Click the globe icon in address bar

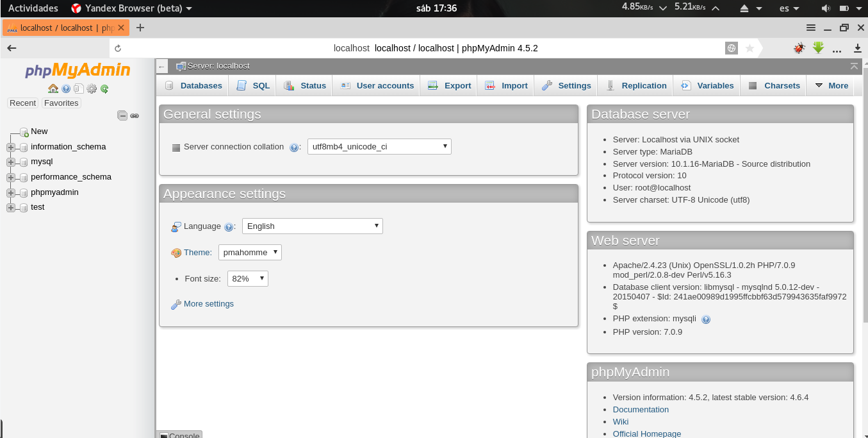click(x=732, y=48)
